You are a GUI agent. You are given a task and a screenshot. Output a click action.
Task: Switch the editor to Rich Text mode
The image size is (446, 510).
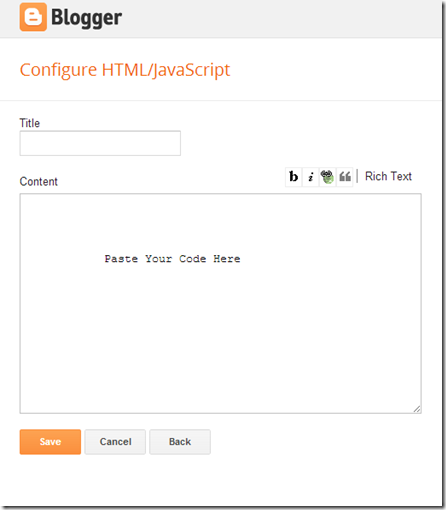pyautogui.click(x=388, y=176)
